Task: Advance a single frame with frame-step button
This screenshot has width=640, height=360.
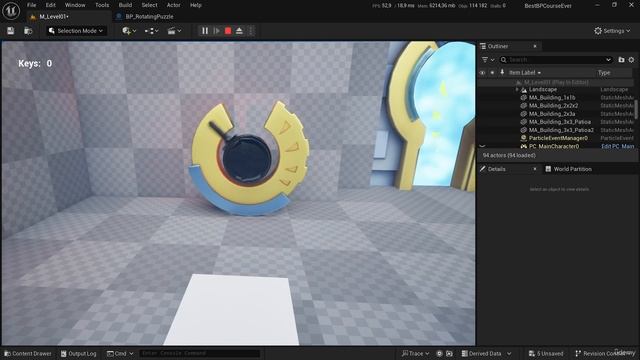Action: [217, 31]
